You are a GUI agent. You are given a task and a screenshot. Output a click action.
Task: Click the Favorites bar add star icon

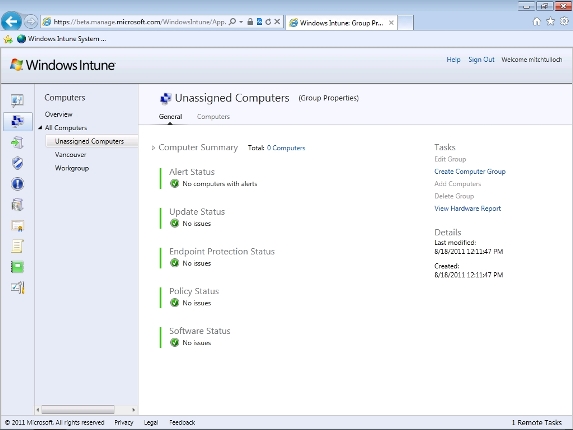(8, 39)
